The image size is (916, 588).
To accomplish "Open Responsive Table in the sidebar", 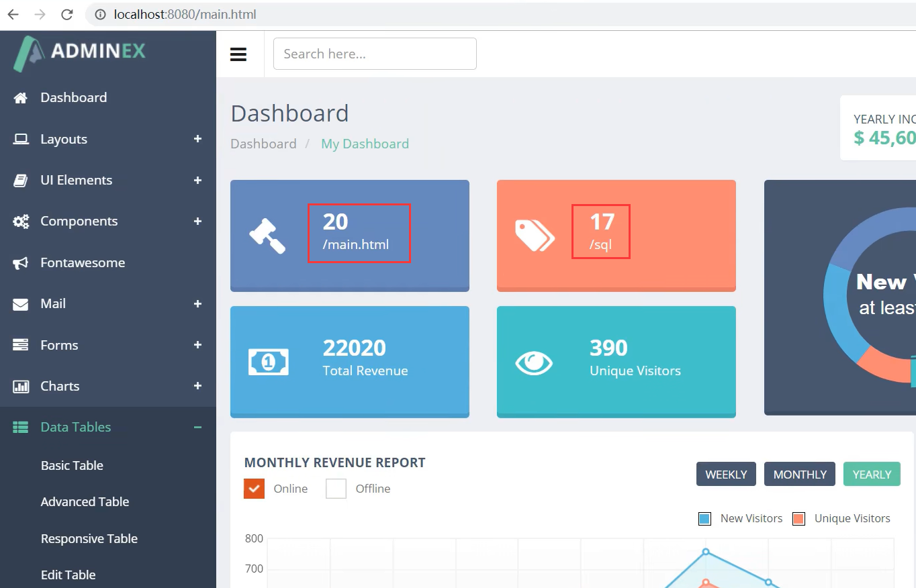I will click(x=89, y=538).
